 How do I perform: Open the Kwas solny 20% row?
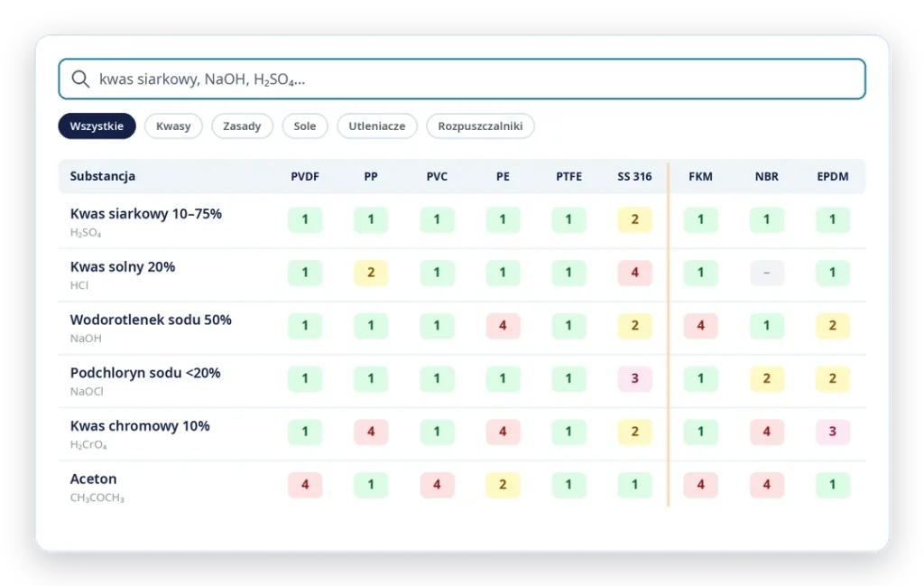pyautogui.click(x=462, y=274)
